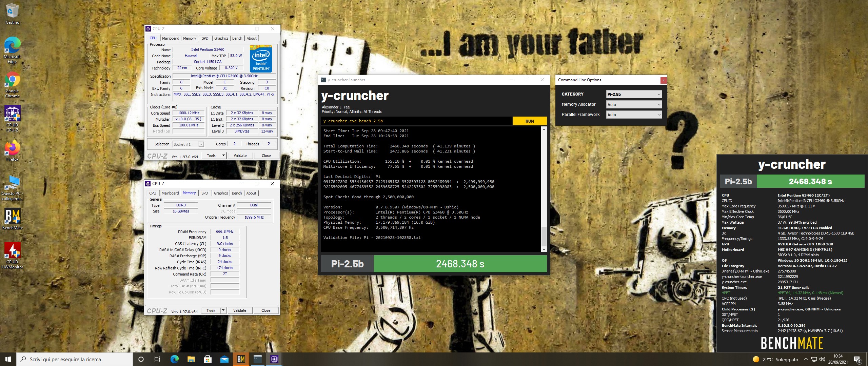This screenshot has width=868, height=366.
Task: Open CPUID HWMonitor desktop shortcut
Action: click(x=13, y=256)
